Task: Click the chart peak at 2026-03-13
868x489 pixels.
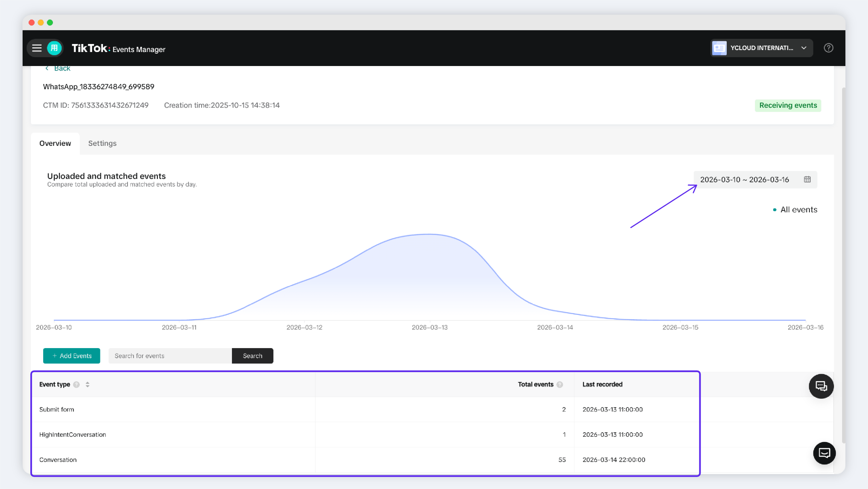Action: tap(430, 234)
